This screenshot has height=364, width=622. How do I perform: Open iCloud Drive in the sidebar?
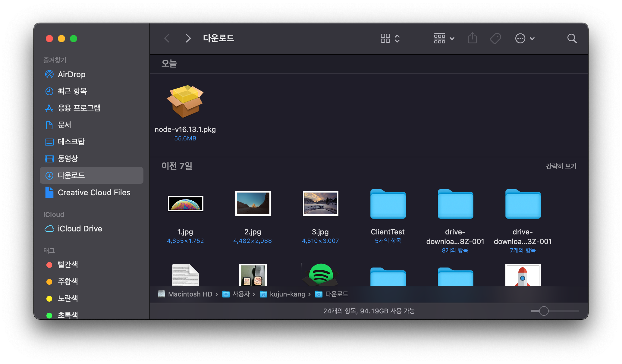click(x=80, y=229)
